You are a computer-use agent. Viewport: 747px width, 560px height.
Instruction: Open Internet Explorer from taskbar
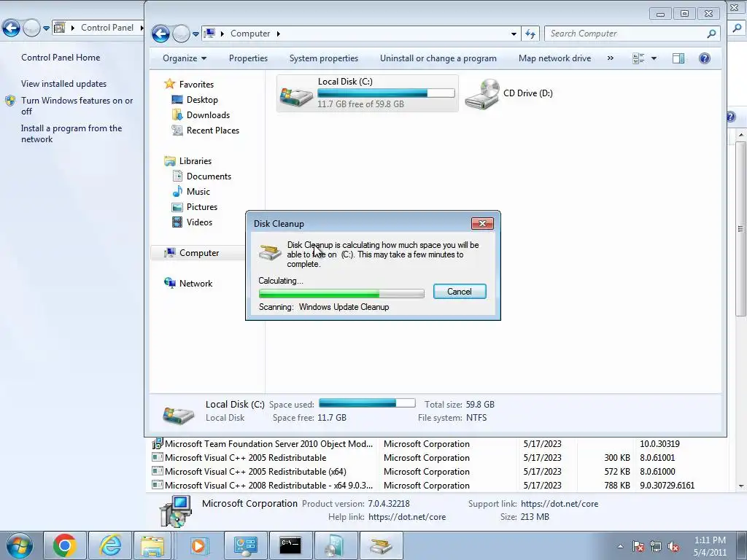[110, 545]
